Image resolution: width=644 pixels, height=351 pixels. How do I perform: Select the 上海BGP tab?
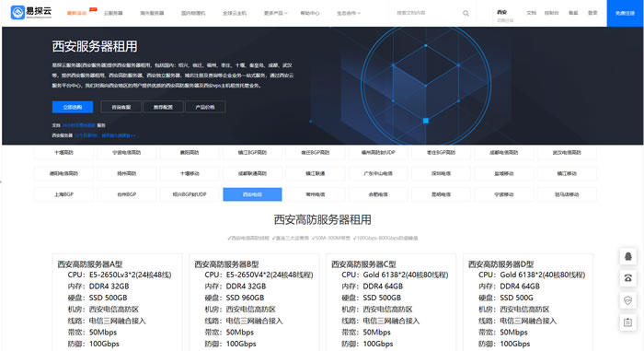[x=63, y=194]
